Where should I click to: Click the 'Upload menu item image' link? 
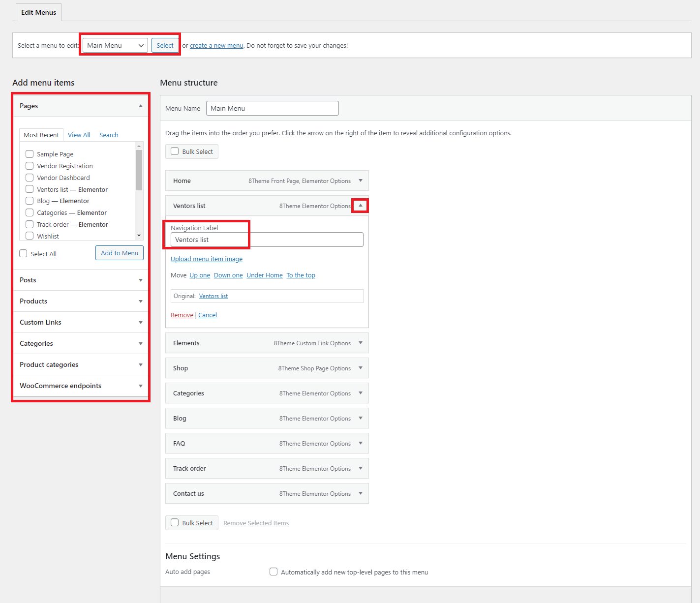point(207,259)
